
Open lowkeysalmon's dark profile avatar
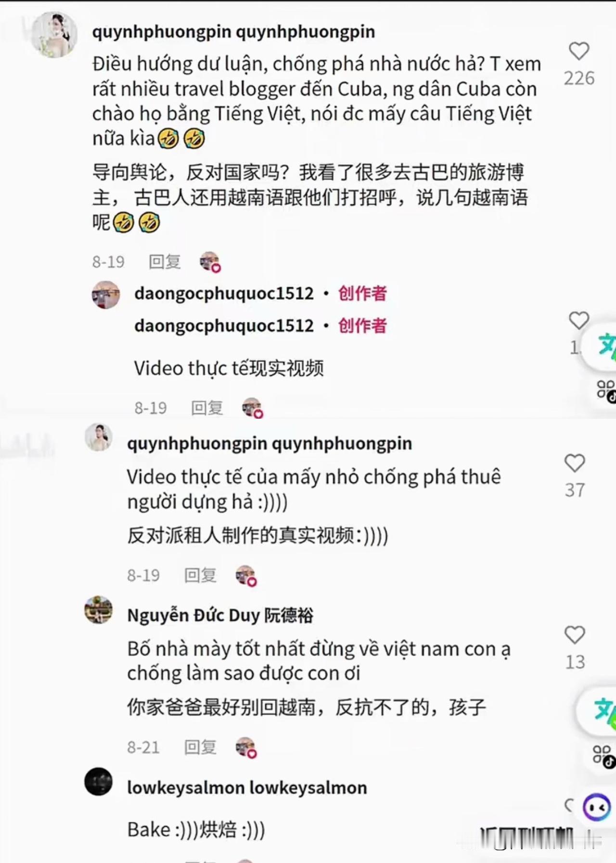[99, 782]
